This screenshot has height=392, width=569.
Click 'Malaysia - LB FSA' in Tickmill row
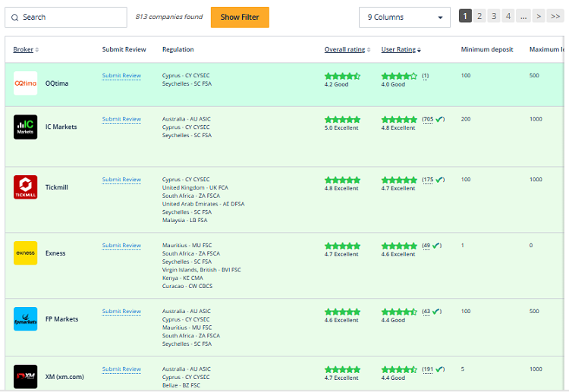(x=184, y=220)
